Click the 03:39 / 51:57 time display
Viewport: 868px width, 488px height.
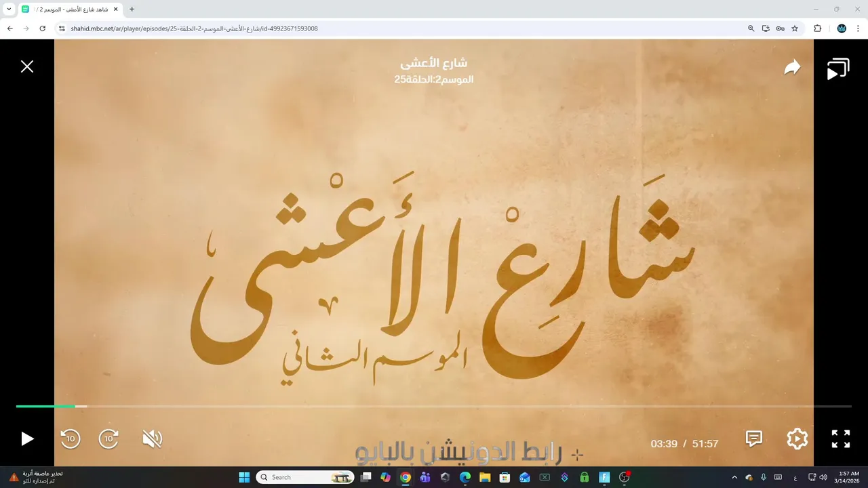pos(684,444)
